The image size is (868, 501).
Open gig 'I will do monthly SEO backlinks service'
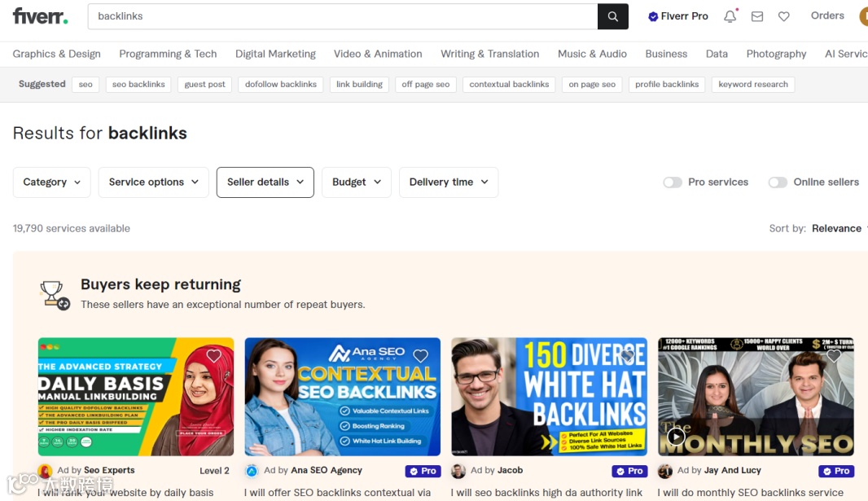[x=750, y=493]
